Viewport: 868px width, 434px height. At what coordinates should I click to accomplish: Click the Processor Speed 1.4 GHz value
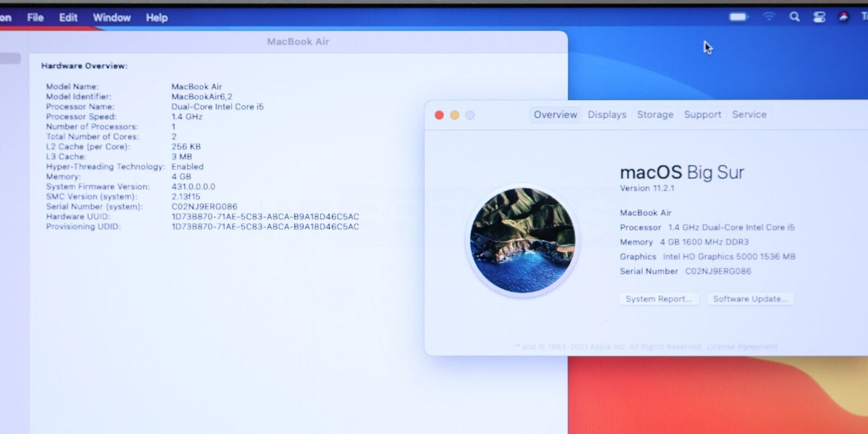187,117
